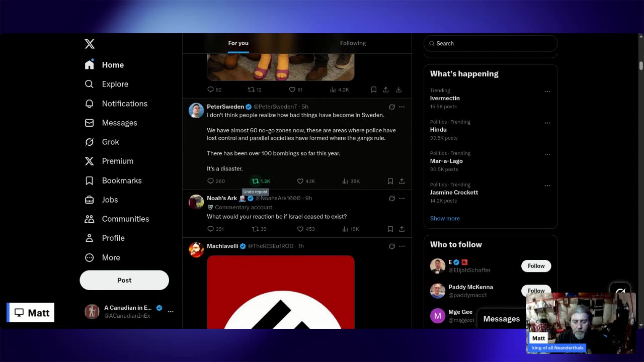View 38K analytics on PeterSweden post
Screen dimensions: 644x362
351,181
